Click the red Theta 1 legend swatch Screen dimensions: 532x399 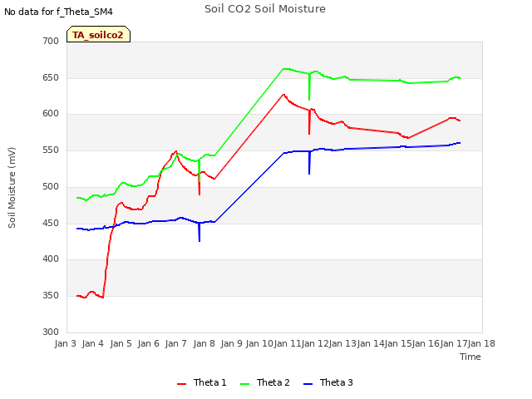[x=181, y=384]
